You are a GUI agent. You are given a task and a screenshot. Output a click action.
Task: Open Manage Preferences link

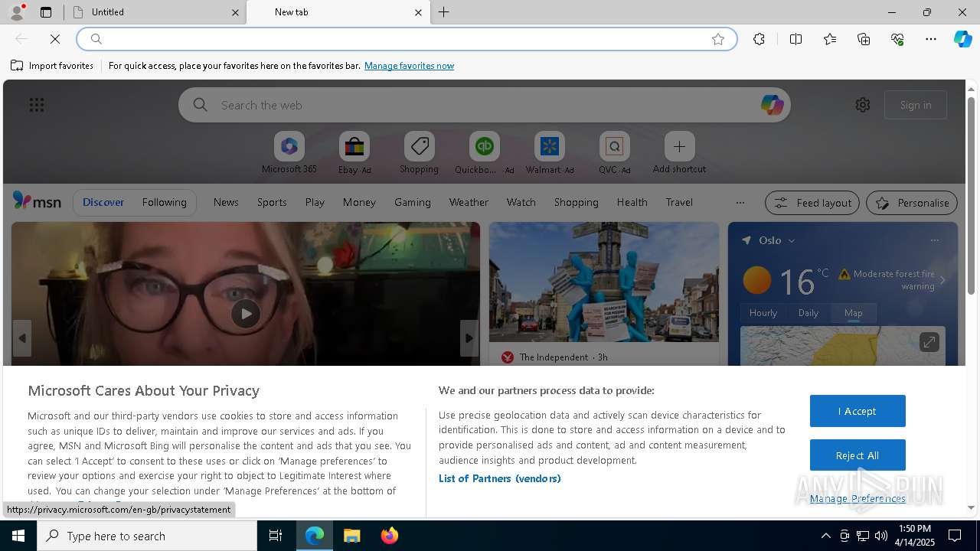(x=857, y=498)
